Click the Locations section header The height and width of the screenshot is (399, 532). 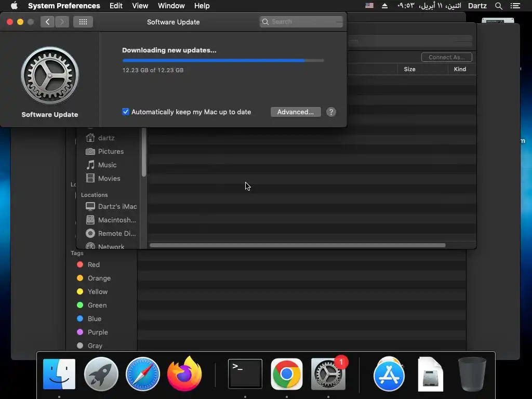tap(95, 195)
